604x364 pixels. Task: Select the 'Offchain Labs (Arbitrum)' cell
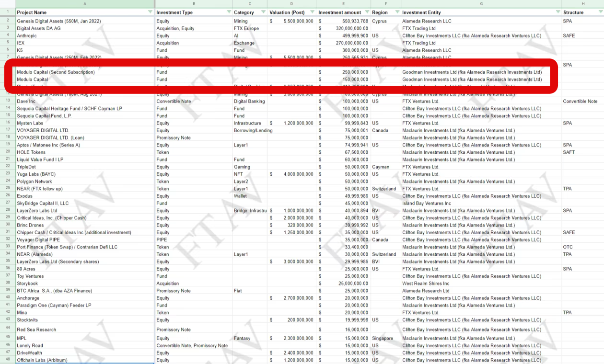click(85, 360)
